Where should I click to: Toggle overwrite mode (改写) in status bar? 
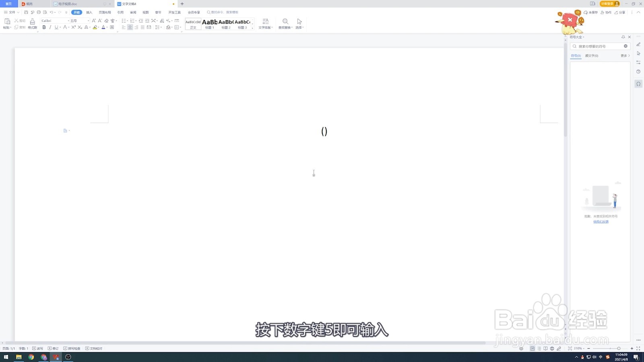click(x=37, y=348)
